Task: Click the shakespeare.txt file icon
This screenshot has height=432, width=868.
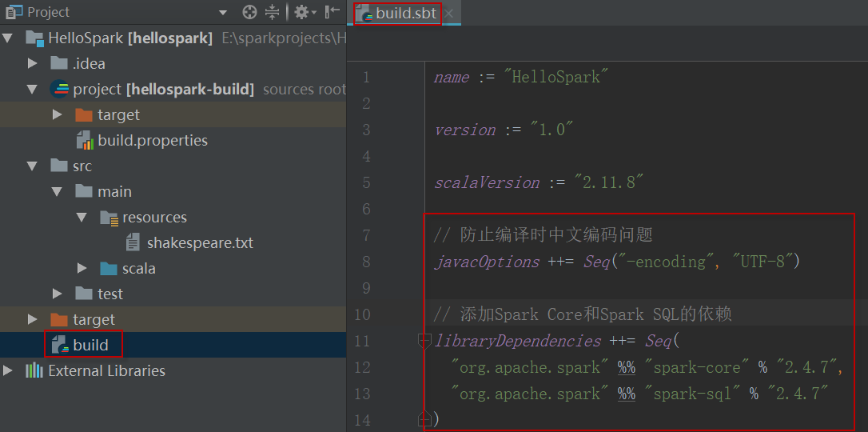Action: coord(133,242)
